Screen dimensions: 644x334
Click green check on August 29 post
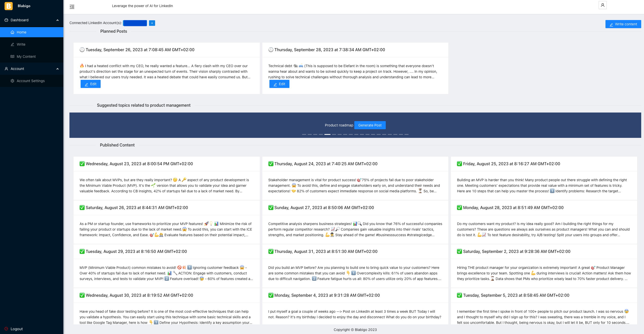click(82, 251)
